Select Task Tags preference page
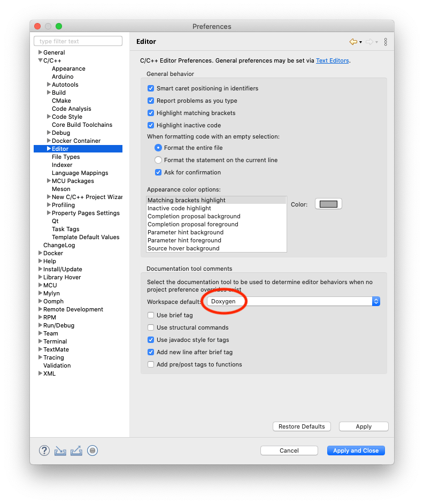Screen dimensions: 424x504 [66, 229]
